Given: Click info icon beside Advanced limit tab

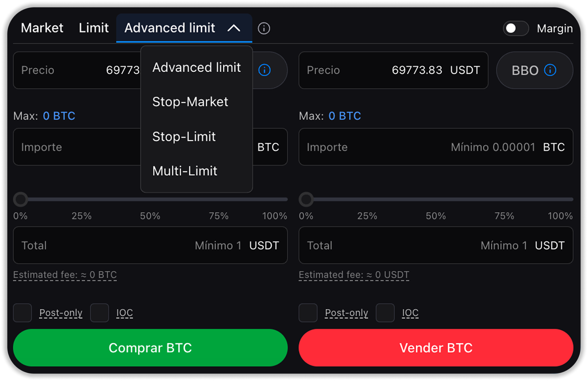Looking at the screenshot, I should pyautogui.click(x=263, y=28).
